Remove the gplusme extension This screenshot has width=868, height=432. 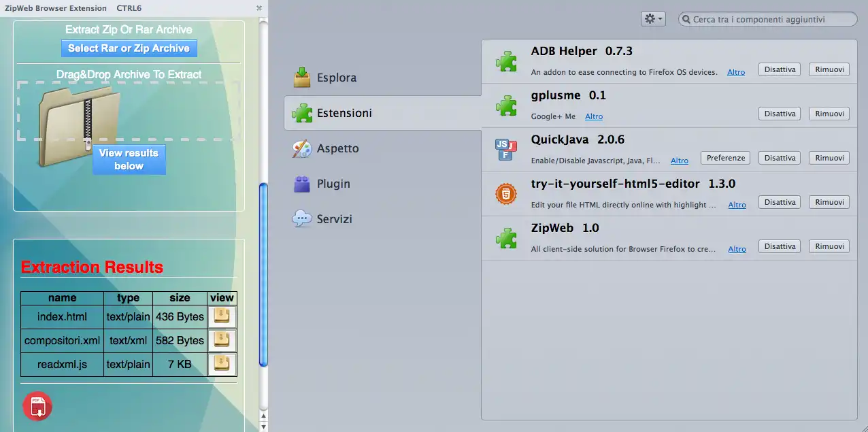829,114
